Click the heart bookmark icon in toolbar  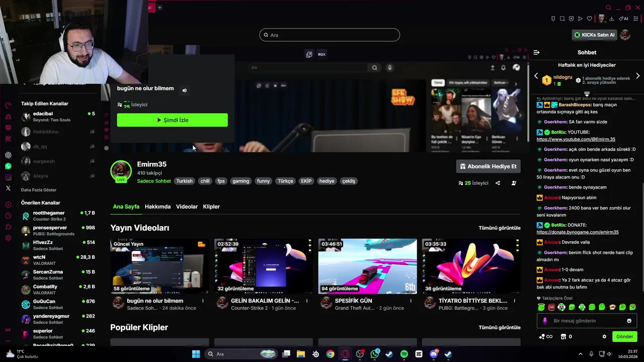(590, 19)
